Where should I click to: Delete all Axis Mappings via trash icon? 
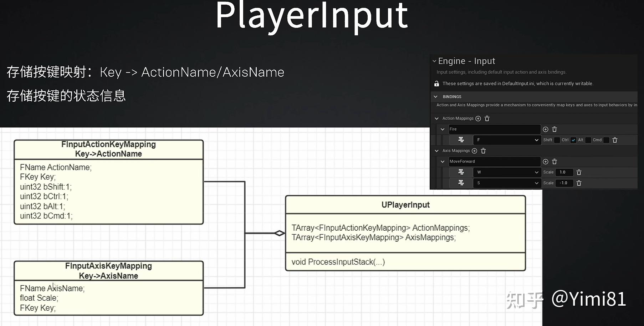click(x=484, y=151)
